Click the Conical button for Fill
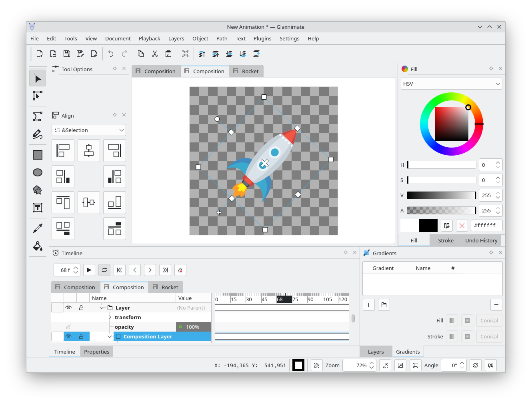This screenshot has width=532, height=404. tap(489, 321)
